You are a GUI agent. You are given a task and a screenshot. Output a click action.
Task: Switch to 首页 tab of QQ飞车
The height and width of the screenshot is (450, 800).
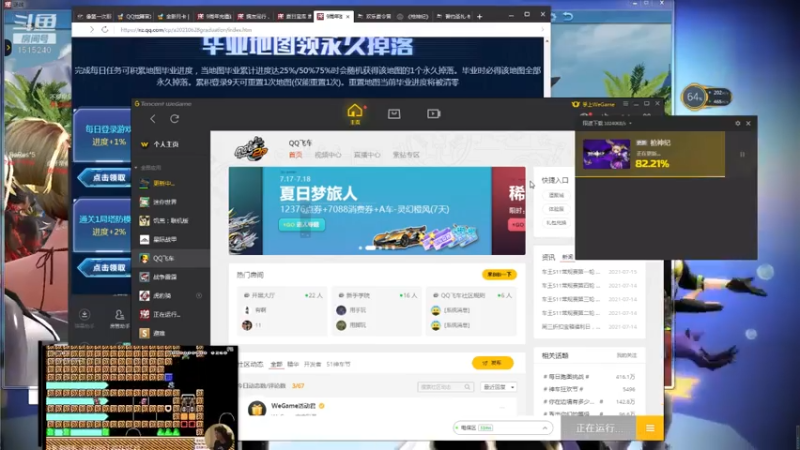coord(295,155)
